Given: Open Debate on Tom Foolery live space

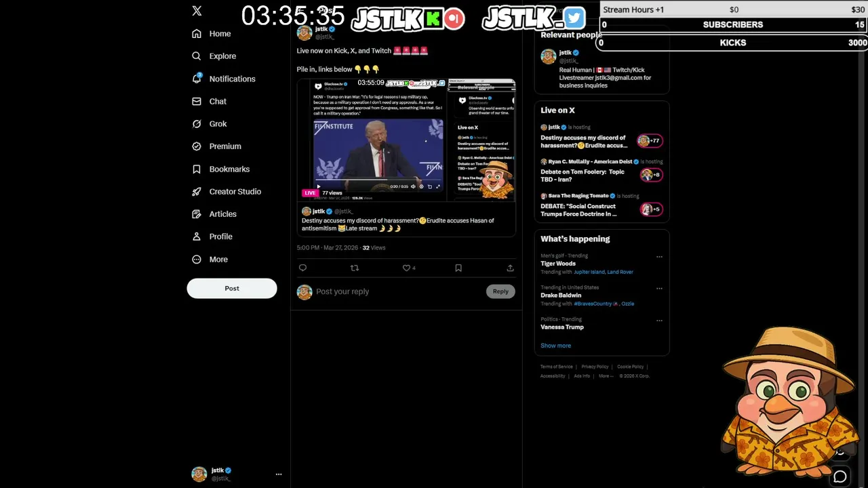Looking at the screenshot, I should pyautogui.click(x=583, y=176).
